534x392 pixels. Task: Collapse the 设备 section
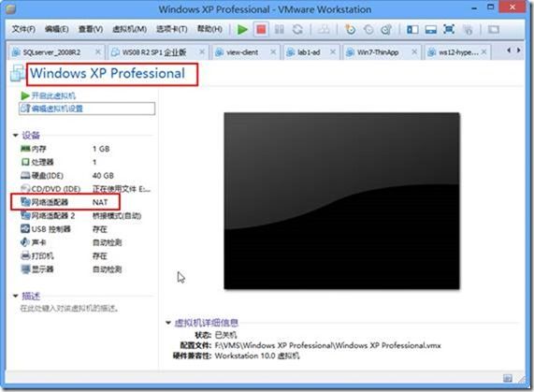pyautogui.click(x=15, y=136)
